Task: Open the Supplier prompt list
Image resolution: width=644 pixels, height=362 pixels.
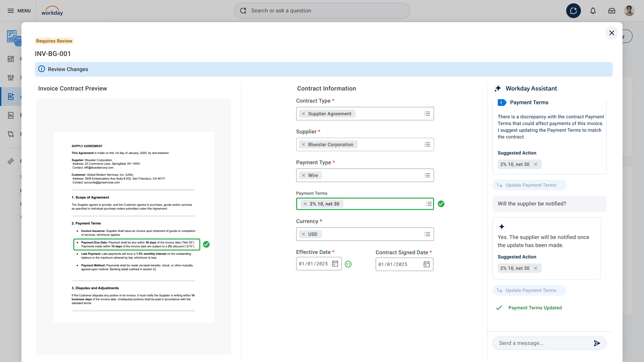Action: 427,144
